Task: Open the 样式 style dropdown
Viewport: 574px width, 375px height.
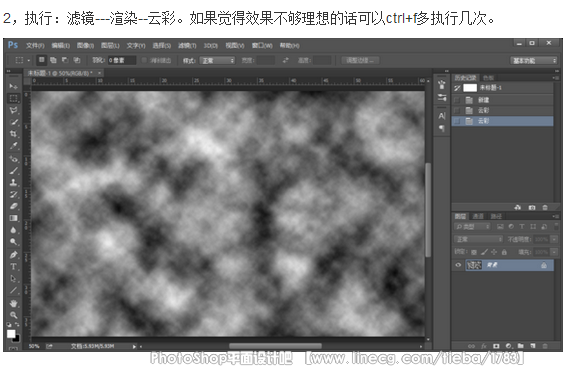Action: click(x=217, y=60)
